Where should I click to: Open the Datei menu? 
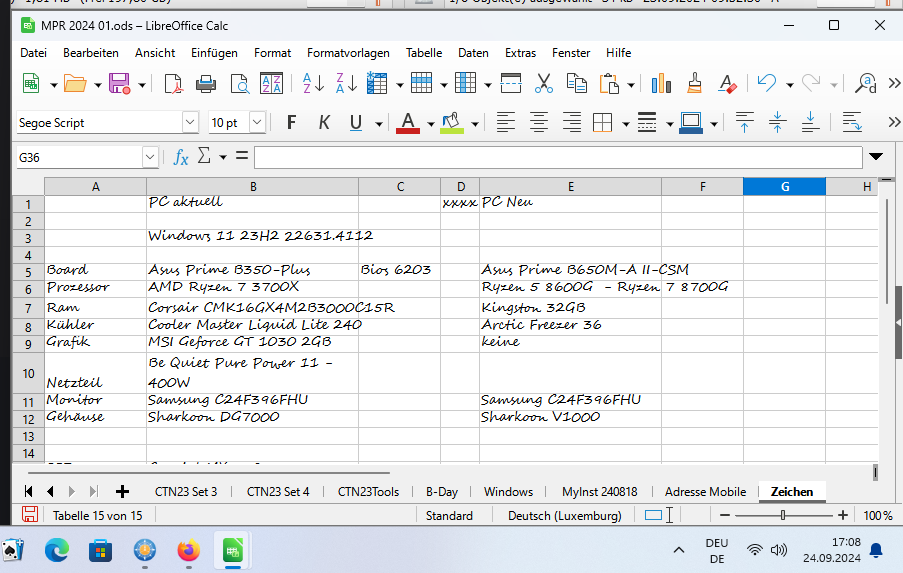33,53
